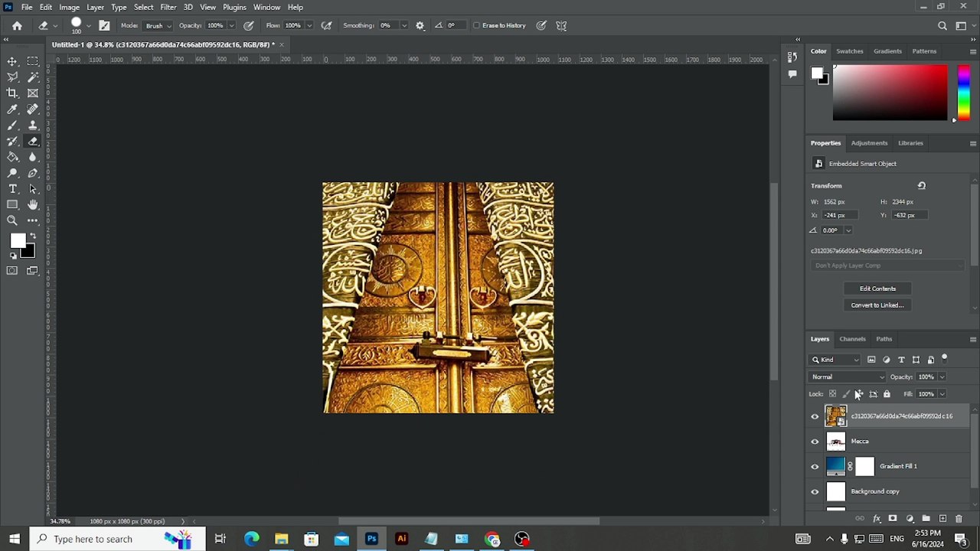This screenshot has width=980, height=551.
Task: Open brush settings gear in options bar
Action: click(x=420, y=25)
